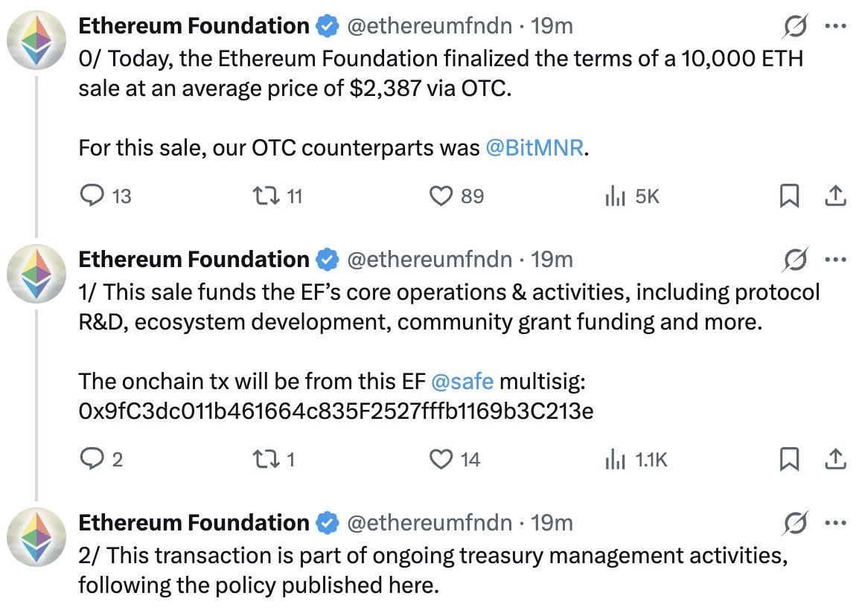Click the @BitMNR mention link

[534, 148]
